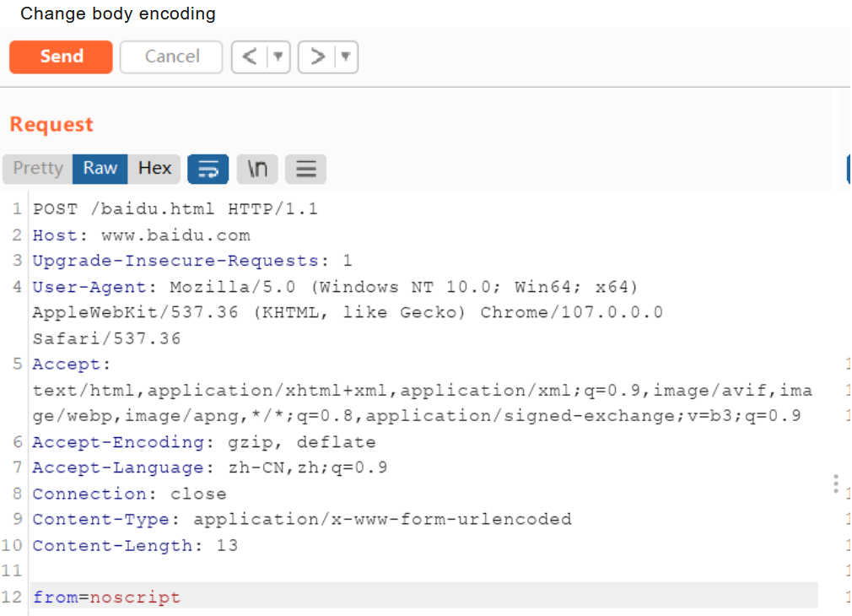Click the 'Connection: close' header line
Image resolution: width=852 pixels, height=616 pixels.
(x=129, y=494)
